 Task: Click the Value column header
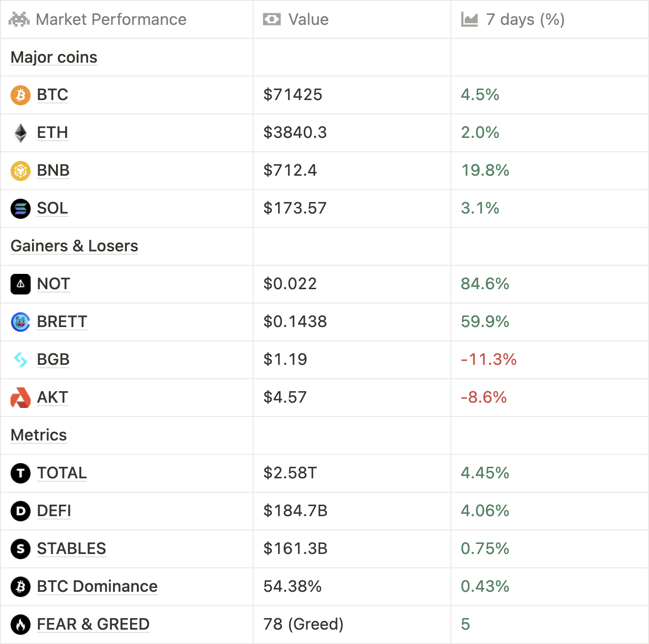[x=308, y=20]
